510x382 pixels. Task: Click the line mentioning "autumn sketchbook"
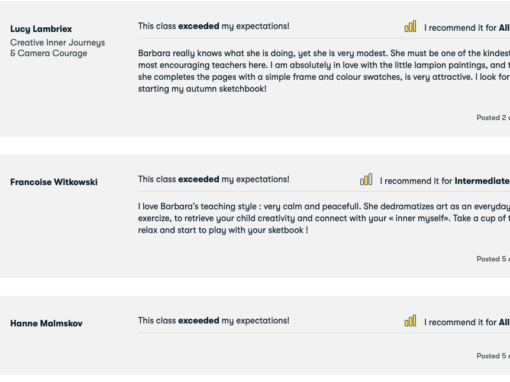pyautogui.click(x=202, y=89)
